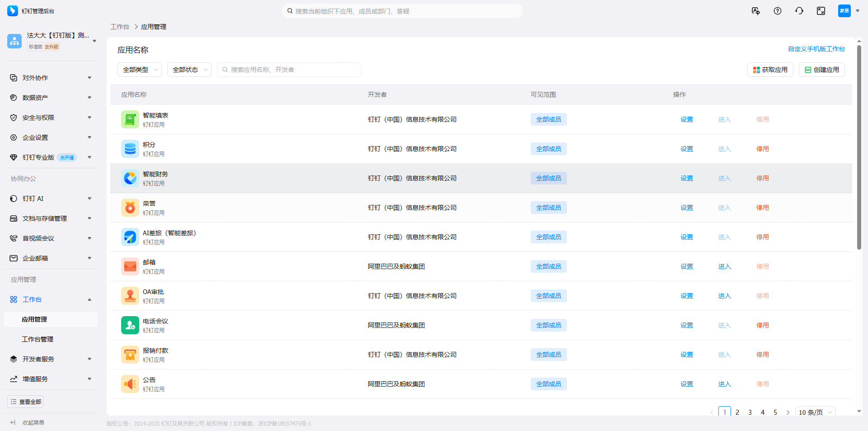Open the customer service headset icon
This screenshot has width=868, height=431.
pyautogui.click(x=799, y=11)
